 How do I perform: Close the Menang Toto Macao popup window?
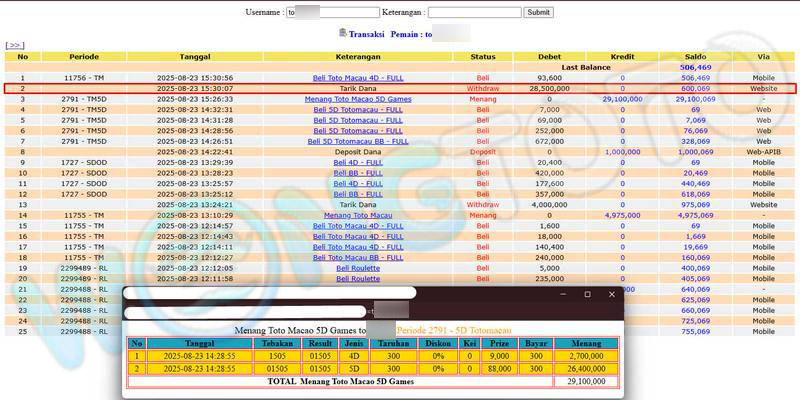pos(610,294)
